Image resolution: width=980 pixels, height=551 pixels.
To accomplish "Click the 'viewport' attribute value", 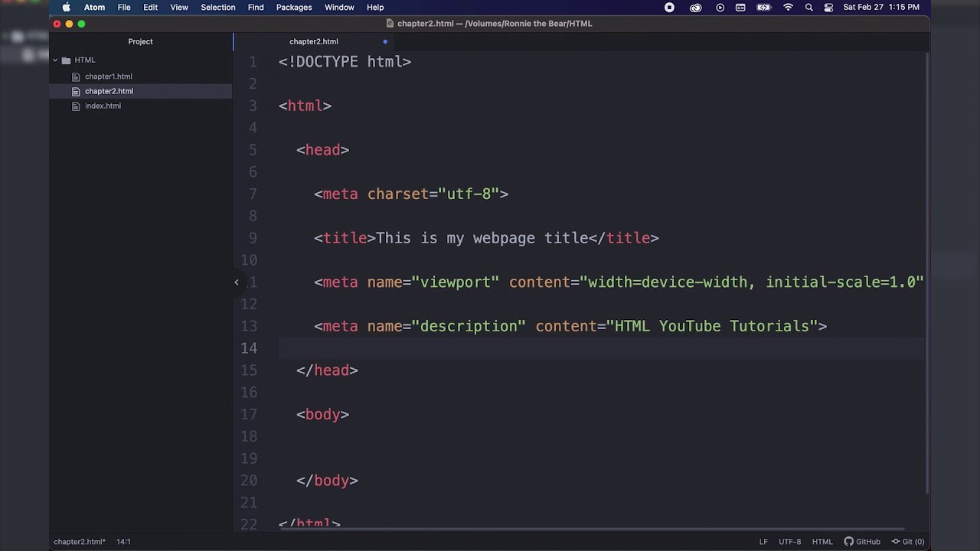I will pos(456,282).
